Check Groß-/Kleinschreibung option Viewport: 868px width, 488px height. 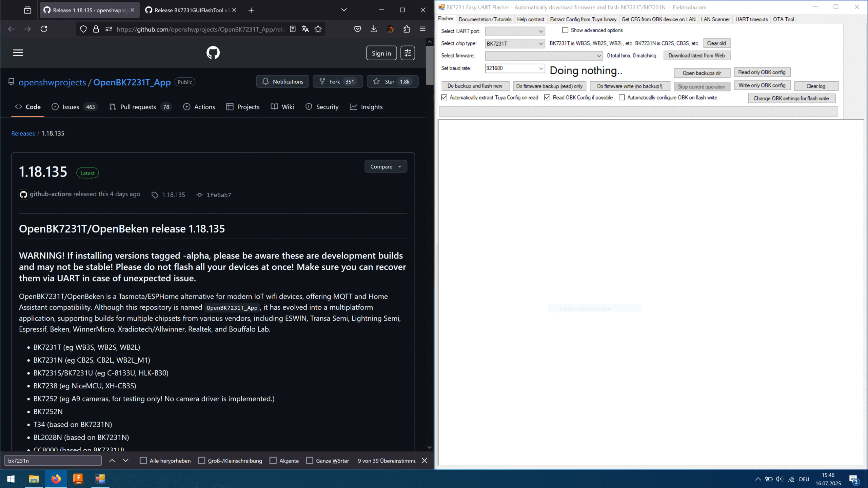click(201, 461)
